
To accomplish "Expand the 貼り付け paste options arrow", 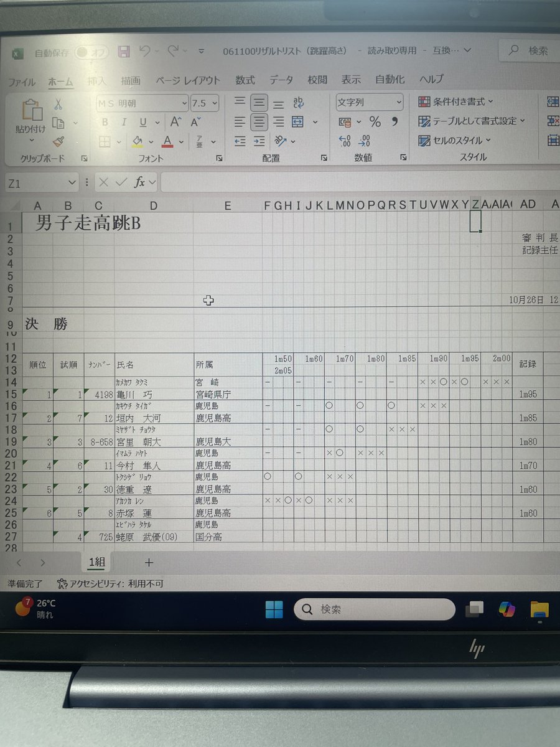I will point(30,139).
